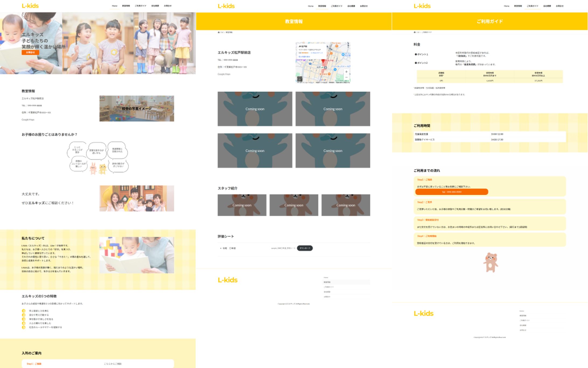Click the L-kids footer logo on the 教室情報 page

click(227, 280)
